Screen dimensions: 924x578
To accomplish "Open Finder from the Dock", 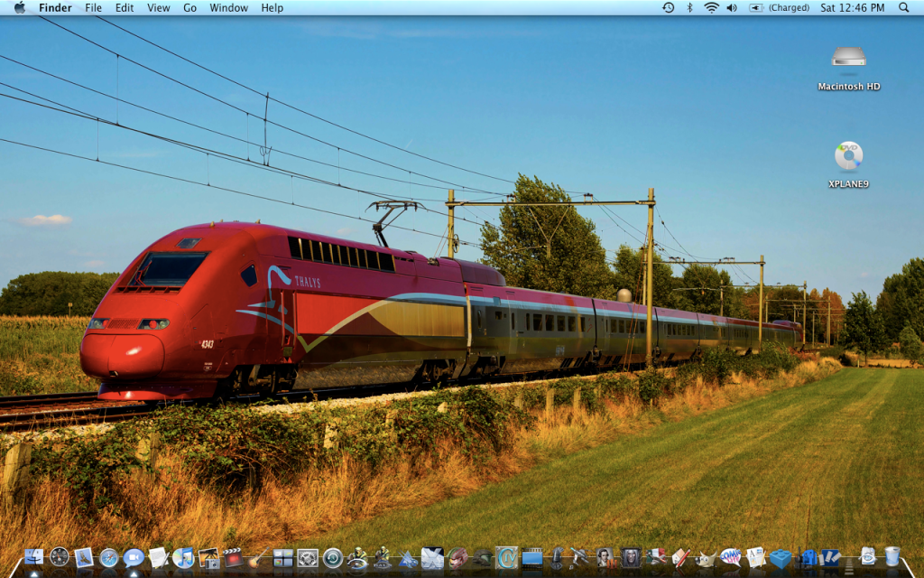I will [35, 557].
